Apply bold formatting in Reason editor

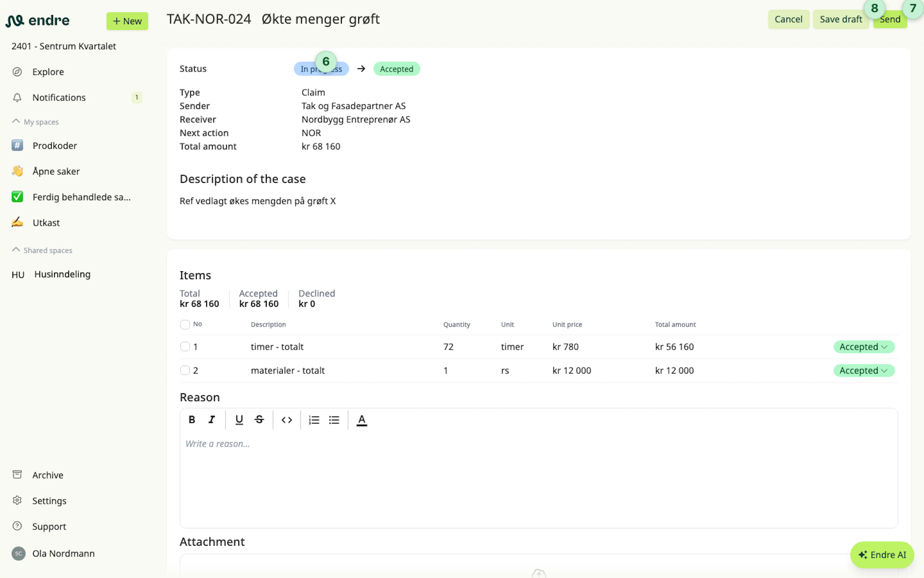coord(192,420)
